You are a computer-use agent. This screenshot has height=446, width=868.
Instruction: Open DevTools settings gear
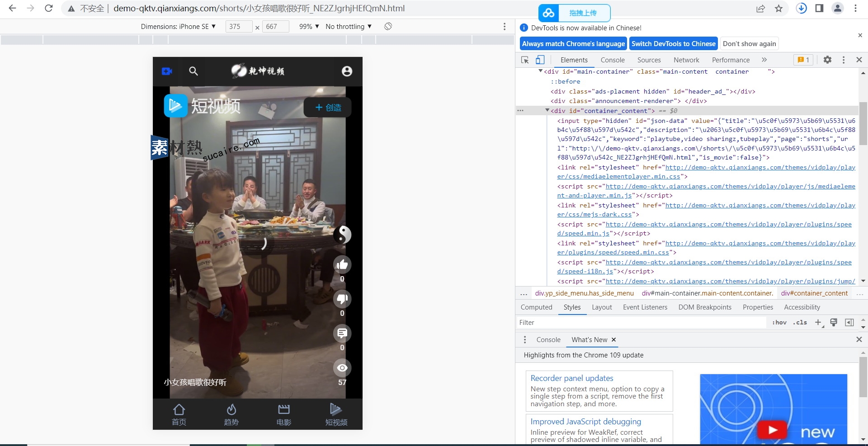click(x=827, y=60)
